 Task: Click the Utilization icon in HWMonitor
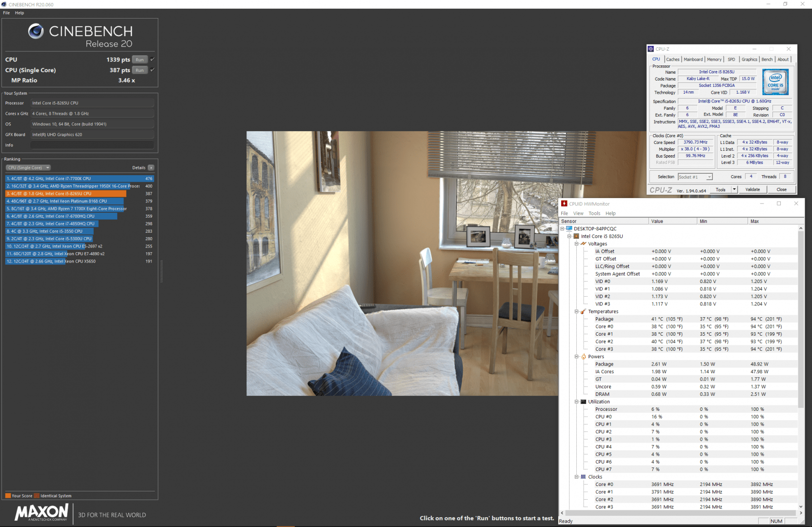coord(583,402)
